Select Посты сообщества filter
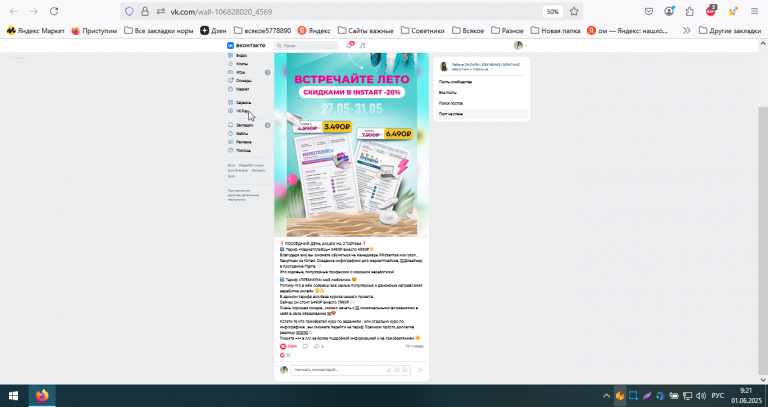Viewport: 768px width, 407px height. point(456,82)
